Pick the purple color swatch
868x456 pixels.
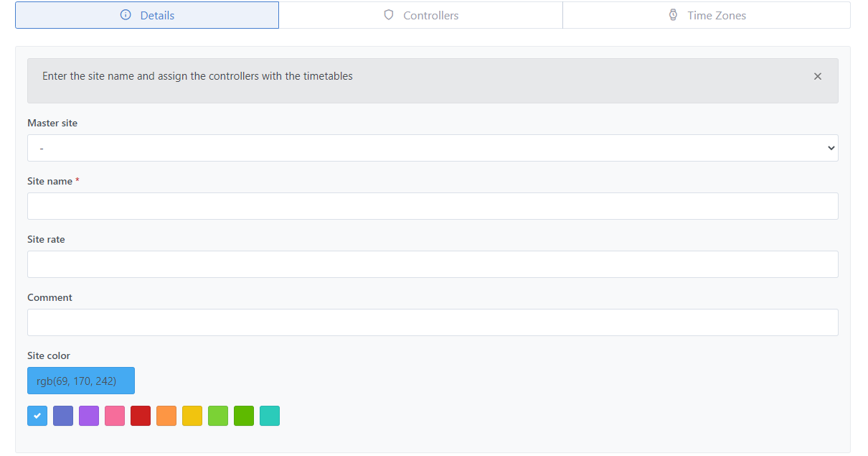(x=89, y=416)
